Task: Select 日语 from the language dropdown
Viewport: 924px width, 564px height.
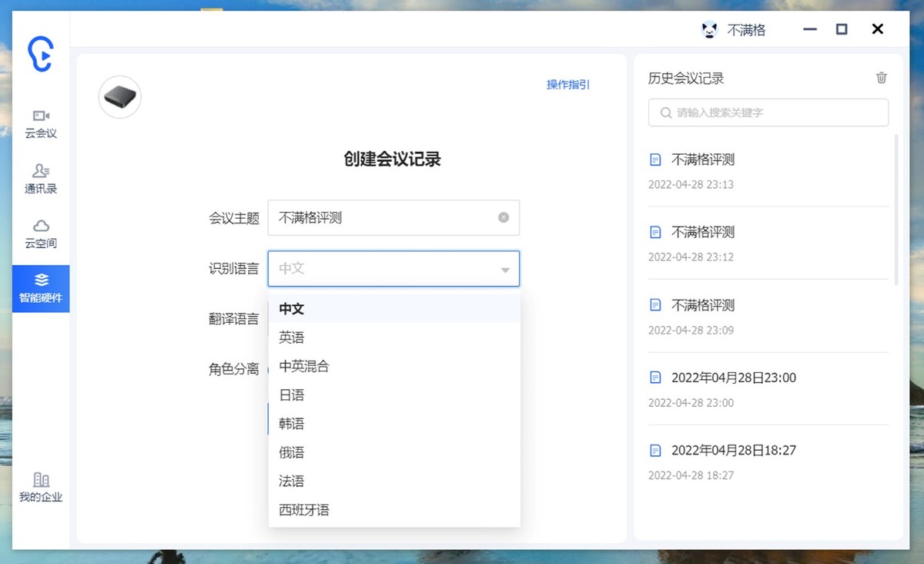Action: coord(291,394)
